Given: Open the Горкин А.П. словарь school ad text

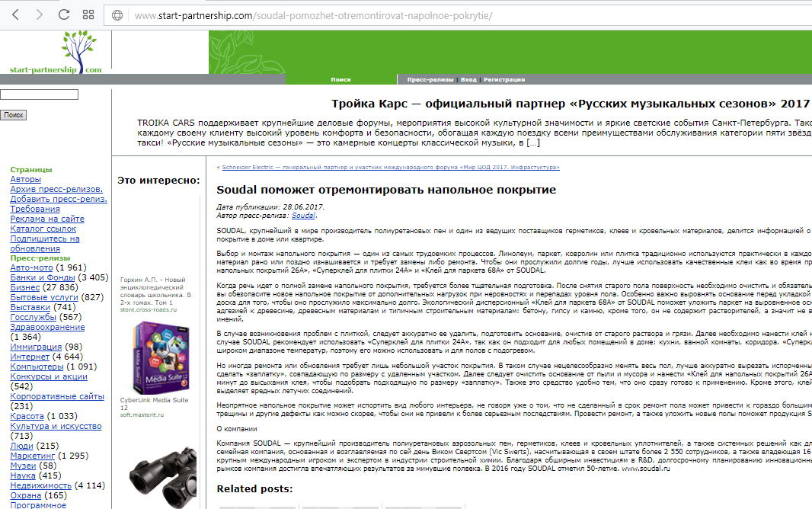Looking at the screenshot, I should pyautogui.click(x=156, y=291).
